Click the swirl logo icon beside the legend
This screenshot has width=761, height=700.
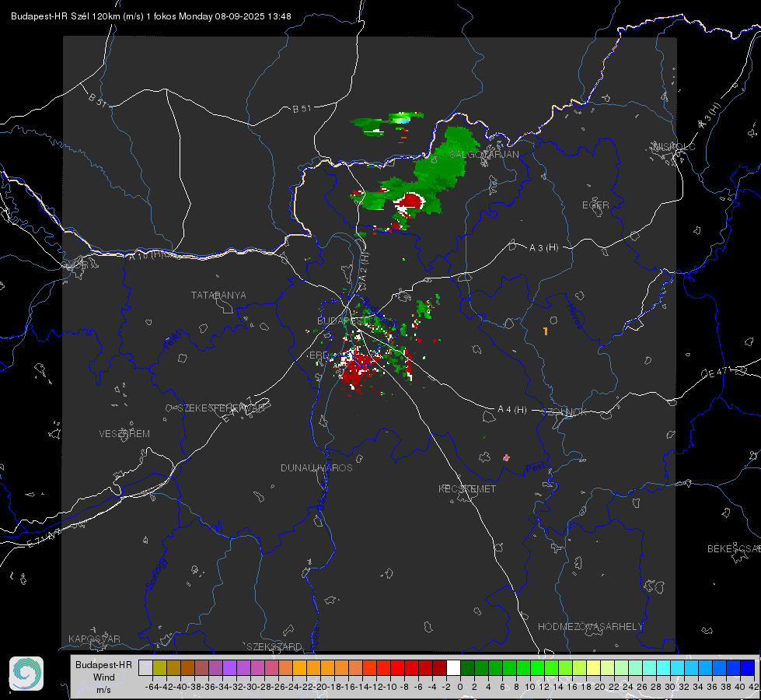26,674
